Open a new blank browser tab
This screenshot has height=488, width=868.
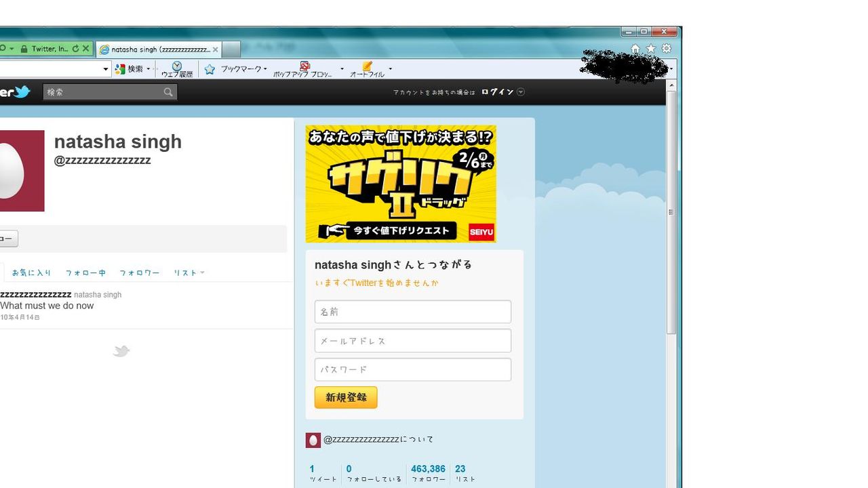(231, 49)
